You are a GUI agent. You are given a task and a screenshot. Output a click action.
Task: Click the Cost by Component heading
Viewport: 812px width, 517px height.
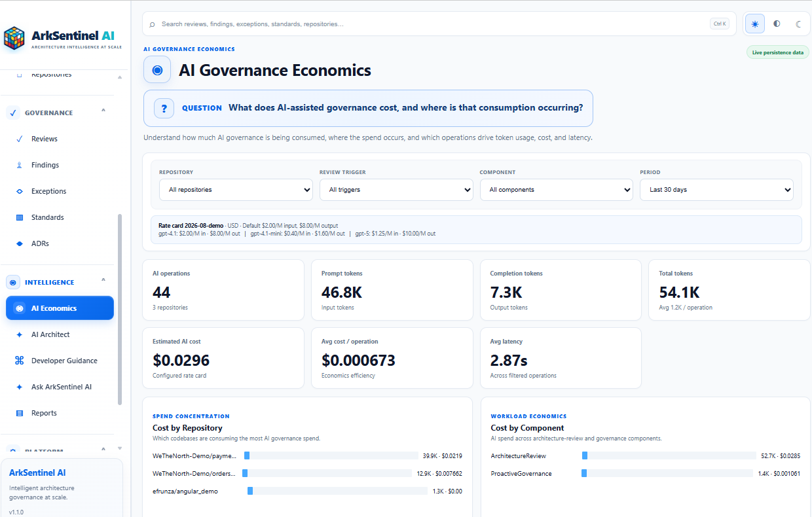(x=527, y=428)
